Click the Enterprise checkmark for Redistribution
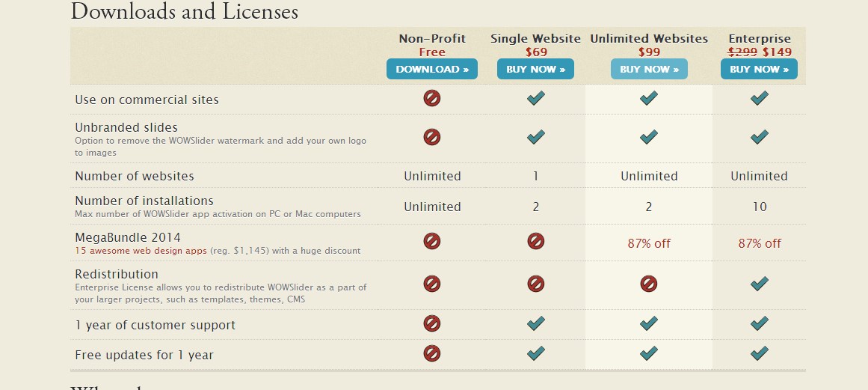 pos(760,284)
